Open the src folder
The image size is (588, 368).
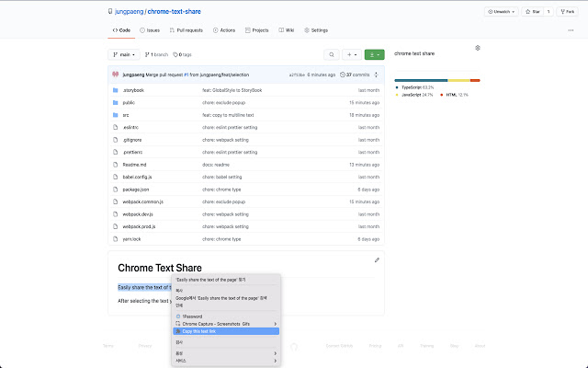click(126, 115)
